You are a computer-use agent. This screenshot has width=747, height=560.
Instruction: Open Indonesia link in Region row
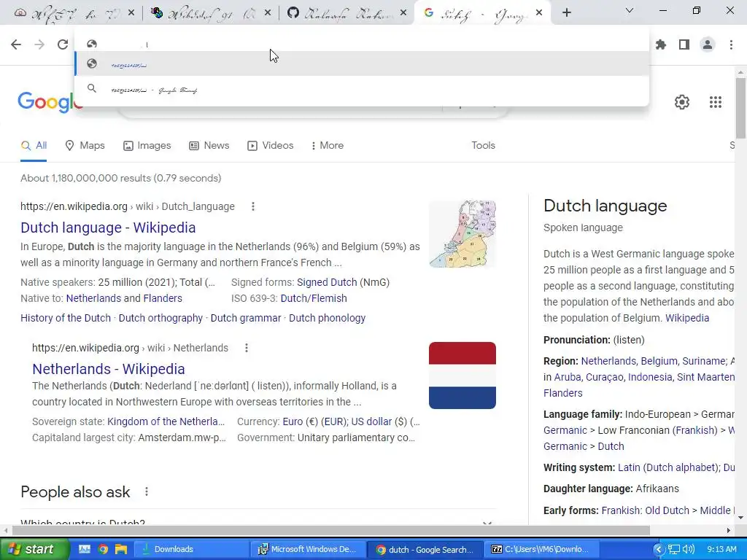pyautogui.click(x=650, y=377)
